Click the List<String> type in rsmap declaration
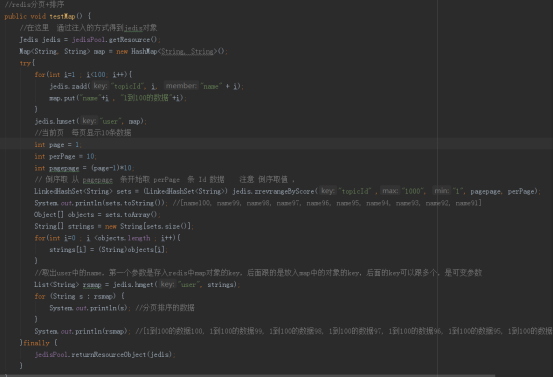553x377 pixels. coord(57,285)
